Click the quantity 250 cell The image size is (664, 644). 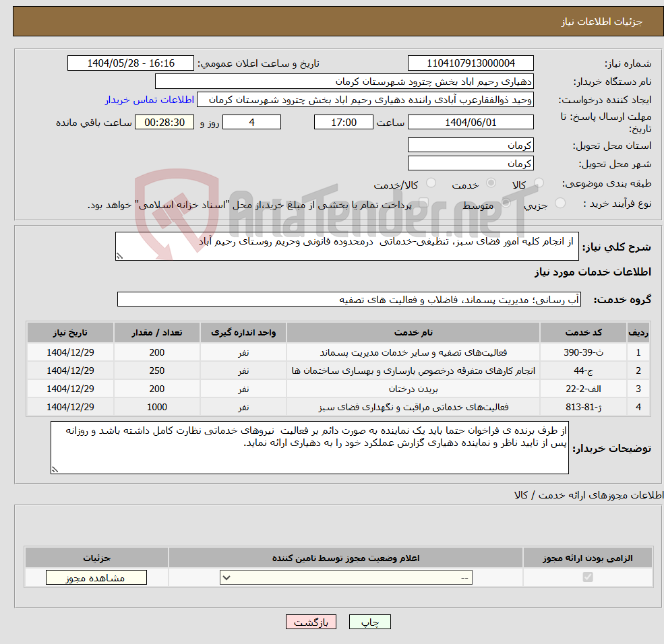156,371
